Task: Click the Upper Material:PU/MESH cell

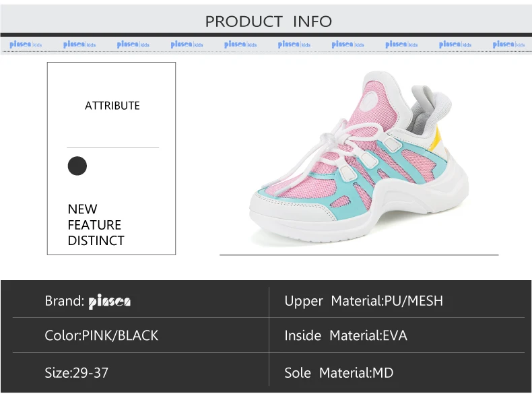Action: [x=397, y=301]
